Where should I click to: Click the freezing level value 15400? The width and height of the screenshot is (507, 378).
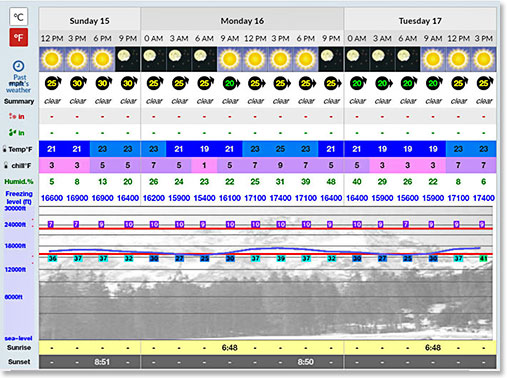coord(204,198)
